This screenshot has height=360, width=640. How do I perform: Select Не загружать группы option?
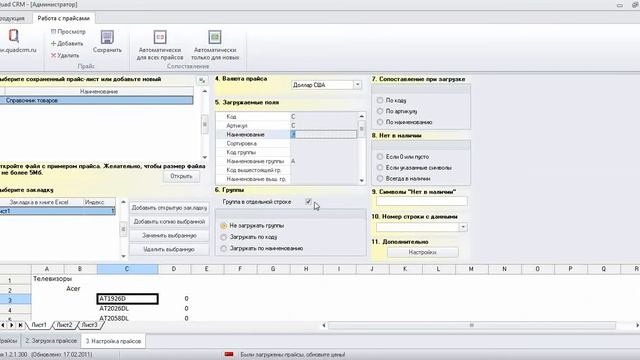[223, 226]
